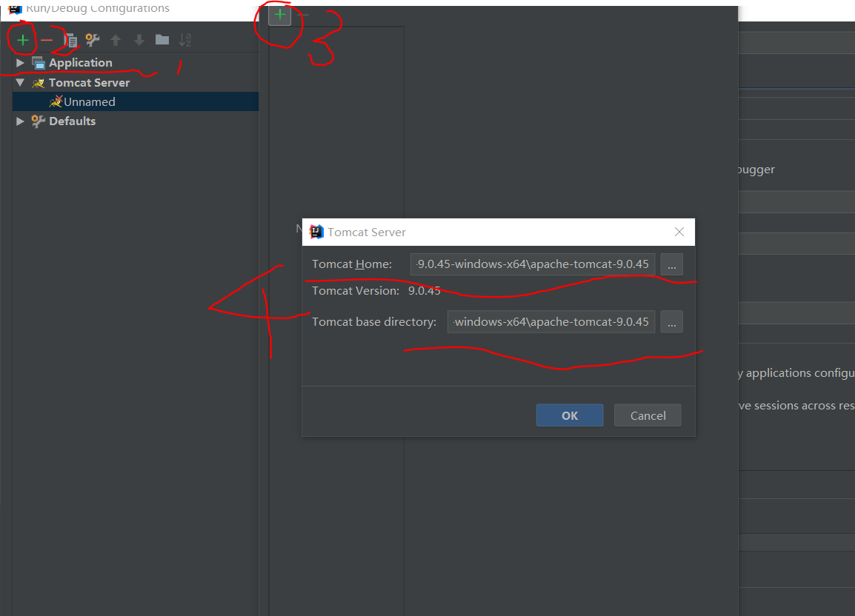855x616 pixels.
Task: Move configuration down arrow
Action: [139, 40]
